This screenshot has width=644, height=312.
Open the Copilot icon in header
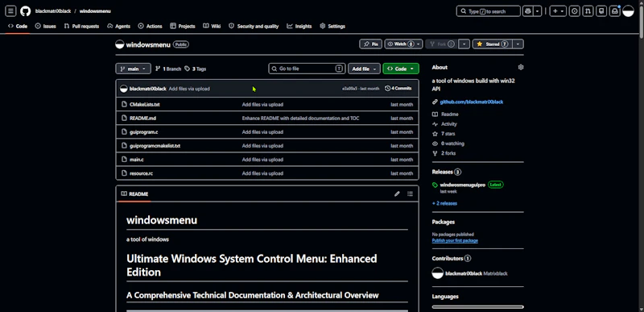click(527, 11)
